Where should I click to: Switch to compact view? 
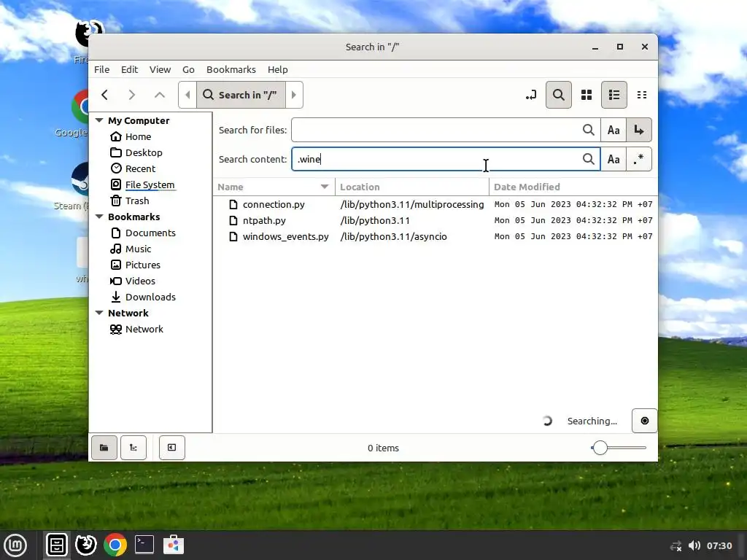642,95
